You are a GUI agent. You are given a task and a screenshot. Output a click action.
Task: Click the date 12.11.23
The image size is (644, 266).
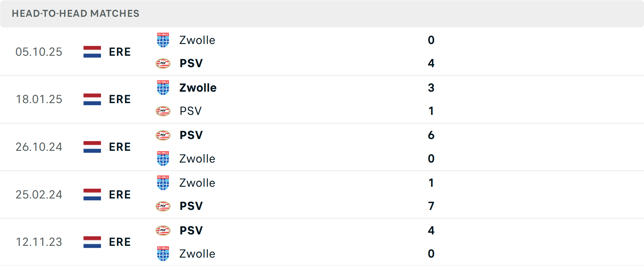pos(39,242)
